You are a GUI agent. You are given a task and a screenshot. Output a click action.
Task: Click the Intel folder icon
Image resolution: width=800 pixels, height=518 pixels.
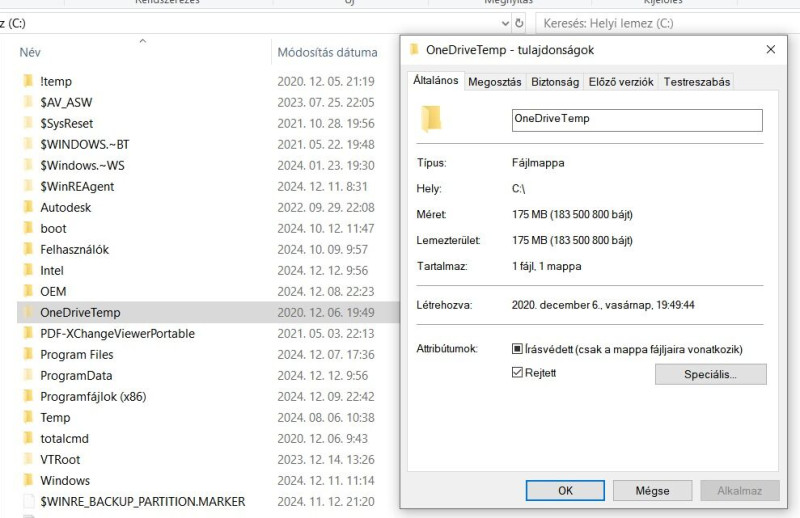click(28, 270)
